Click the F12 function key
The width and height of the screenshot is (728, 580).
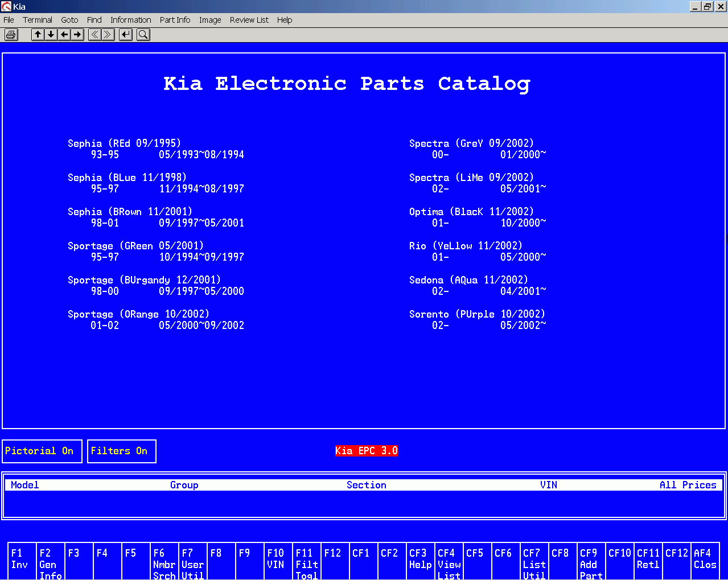coord(335,562)
